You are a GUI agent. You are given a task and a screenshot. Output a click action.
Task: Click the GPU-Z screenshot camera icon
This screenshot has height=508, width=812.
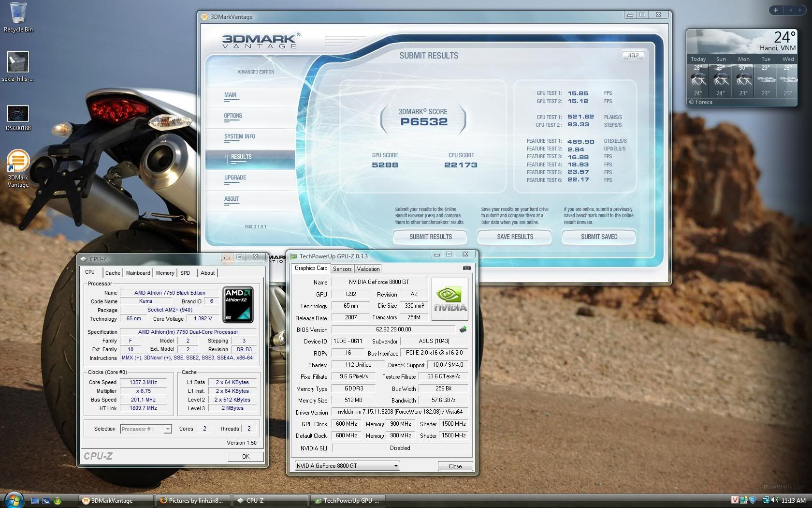coord(466,268)
